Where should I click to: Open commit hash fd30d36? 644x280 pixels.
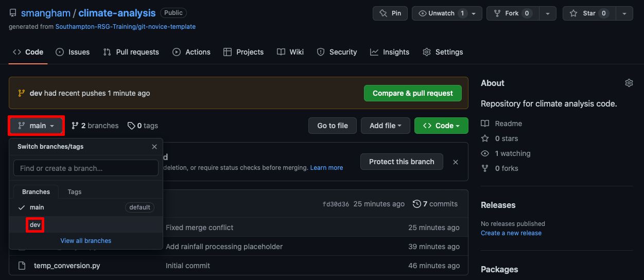336,204
